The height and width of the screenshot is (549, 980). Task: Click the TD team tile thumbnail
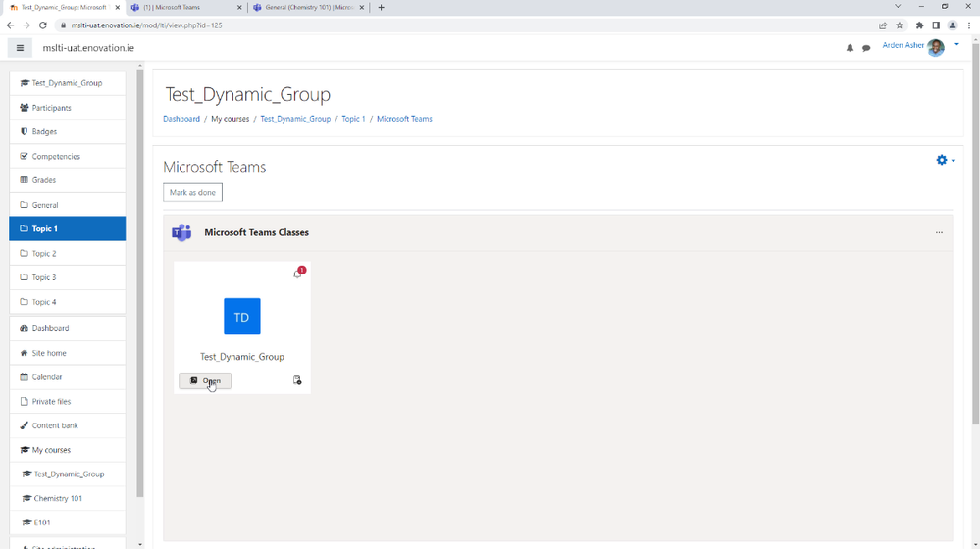pyautogui.click(x=242, y=316)
